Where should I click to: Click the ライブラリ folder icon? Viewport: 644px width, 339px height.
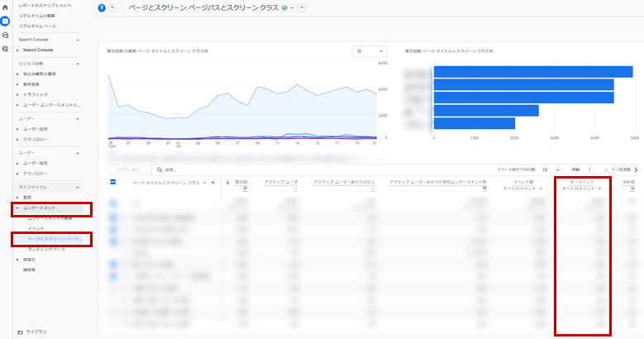tap(21, 332)
